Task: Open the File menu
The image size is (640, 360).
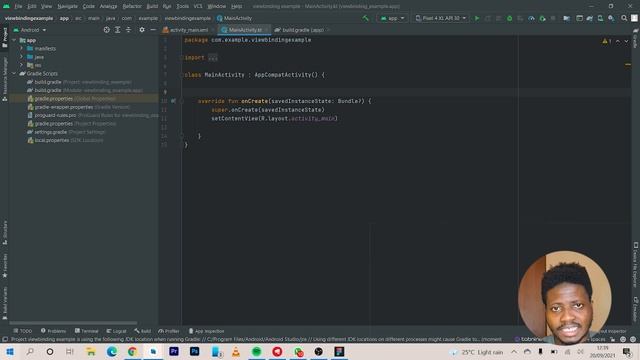Action: [18, 7]
